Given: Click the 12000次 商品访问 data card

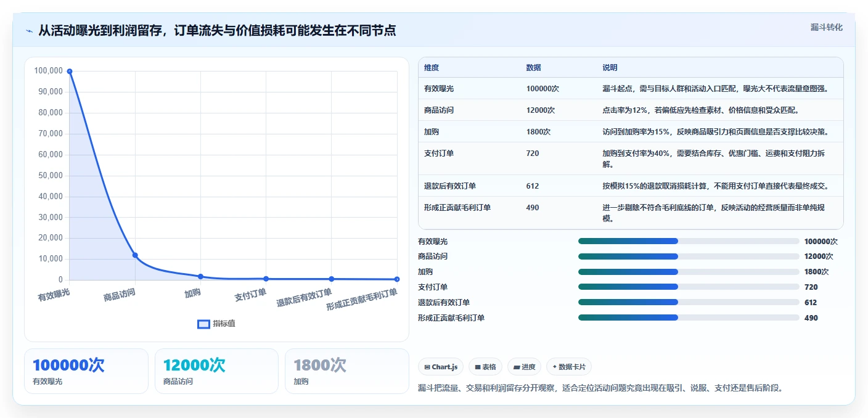Looking at the screenshot, I should pyautogui.click(x=216, y=371).
